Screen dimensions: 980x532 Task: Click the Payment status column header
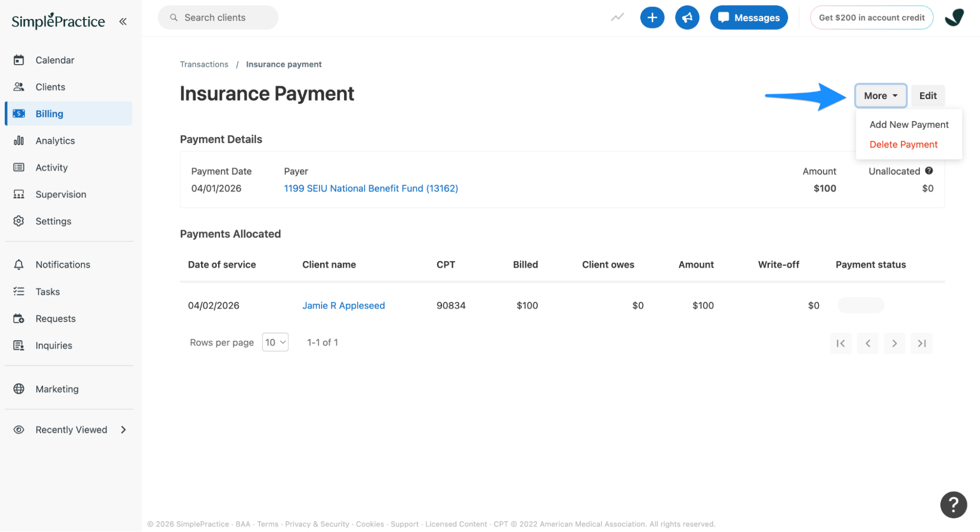coord(870,264)
